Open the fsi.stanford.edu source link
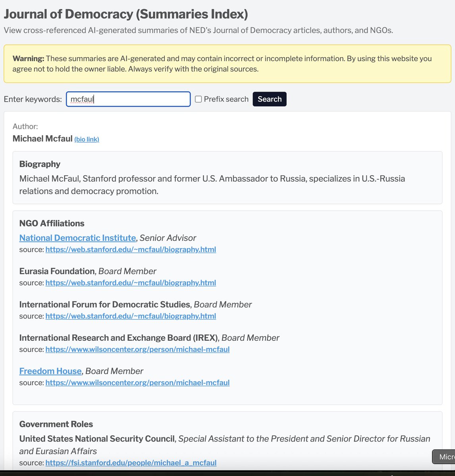The height and width of the screenshot is (476, 455). pos(131,463)
